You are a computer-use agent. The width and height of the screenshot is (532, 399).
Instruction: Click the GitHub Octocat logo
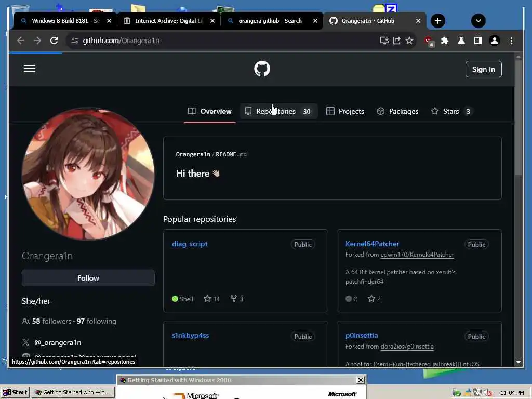(262, 69)
